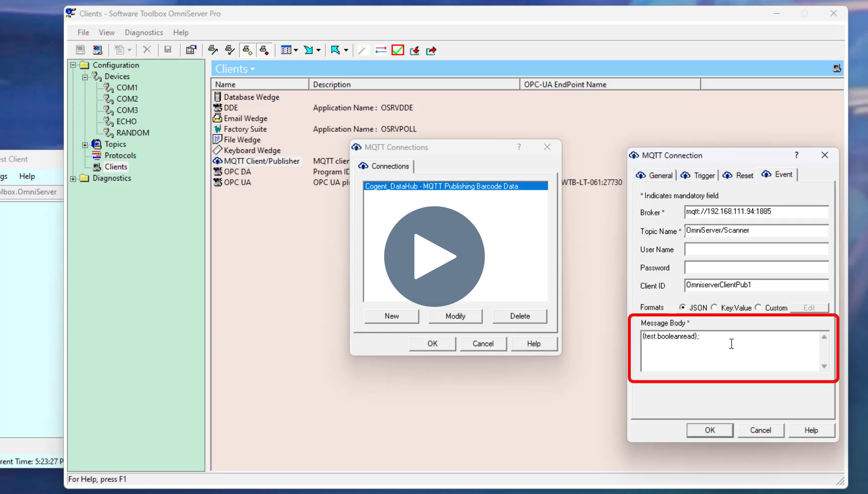
Task: Click the export icon with red outward arrow
Action: pyautogui.click(x=430, y=51)
